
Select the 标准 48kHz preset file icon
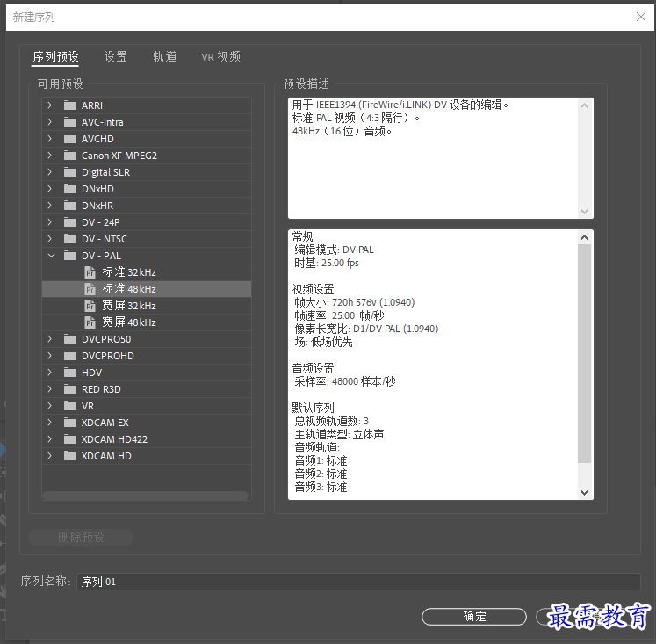tap(90, 289)
